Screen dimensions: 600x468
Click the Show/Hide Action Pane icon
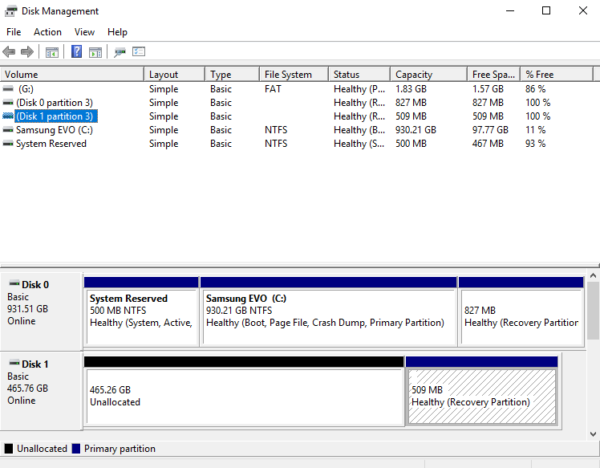[95, 52]
